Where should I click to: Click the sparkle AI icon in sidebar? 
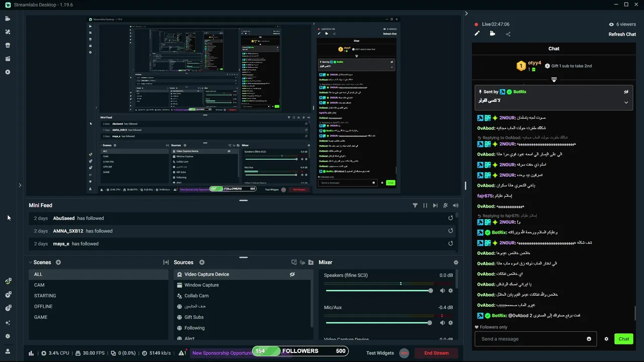8,323
